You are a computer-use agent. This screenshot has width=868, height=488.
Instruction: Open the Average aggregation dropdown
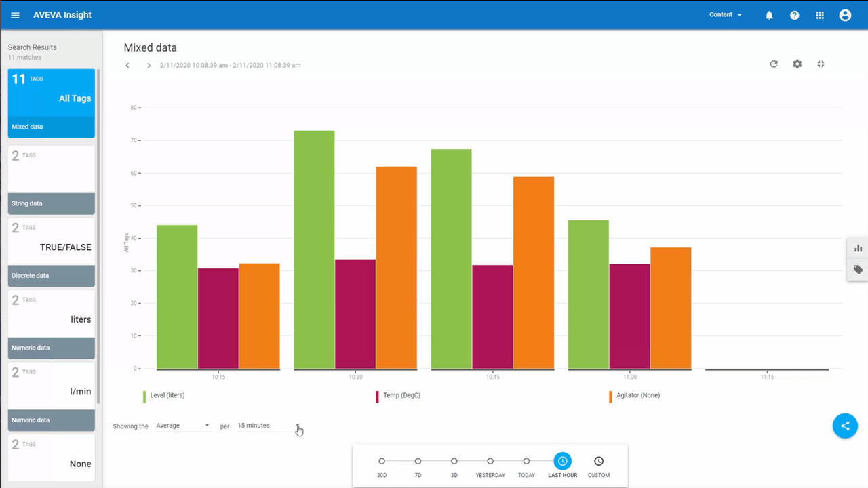pos(183,425)
